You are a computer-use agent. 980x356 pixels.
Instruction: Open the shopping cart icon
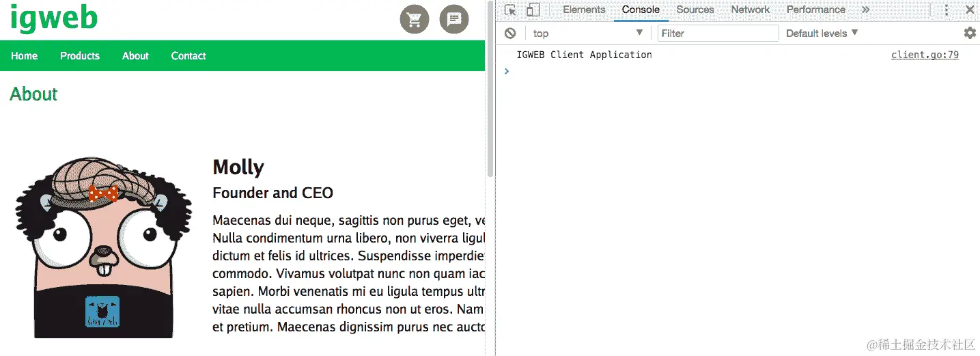[x=415, y=19]
